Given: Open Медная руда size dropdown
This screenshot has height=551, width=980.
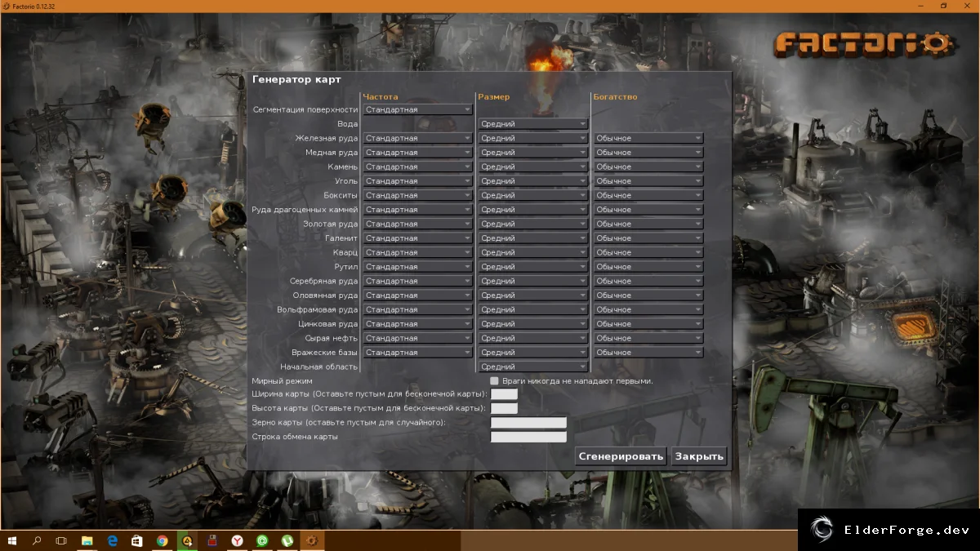Looking at the screenshot, I should pyautogui.click(x=533, y=153).
